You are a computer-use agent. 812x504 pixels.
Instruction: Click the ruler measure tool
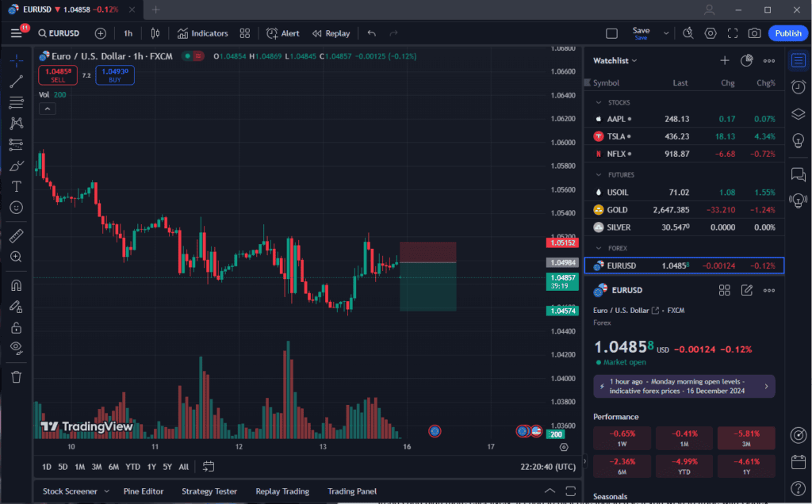coord(16,235)
